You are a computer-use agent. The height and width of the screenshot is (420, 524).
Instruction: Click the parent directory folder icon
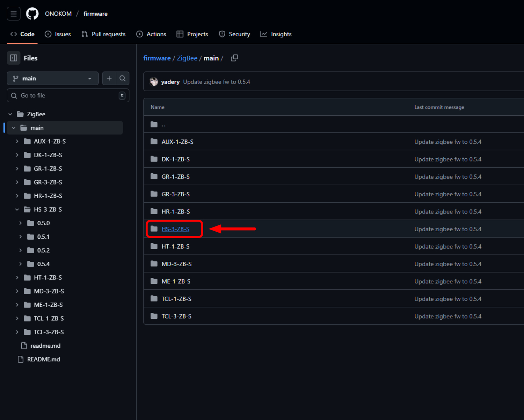click(x=154, y=124)
